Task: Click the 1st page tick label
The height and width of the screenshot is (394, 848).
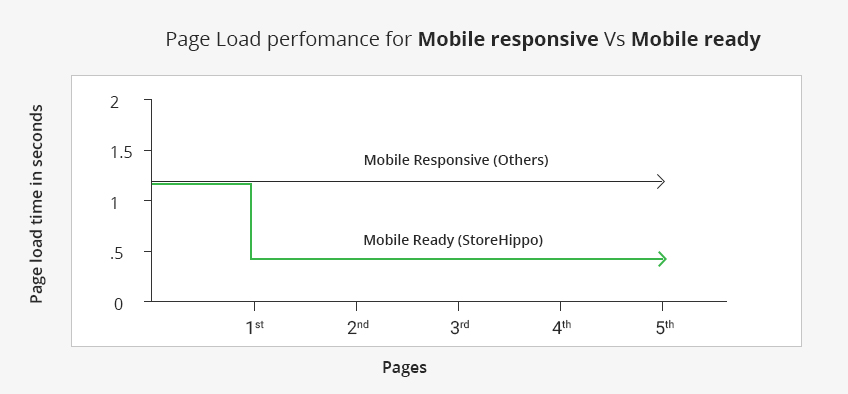Action: (255, 328)
